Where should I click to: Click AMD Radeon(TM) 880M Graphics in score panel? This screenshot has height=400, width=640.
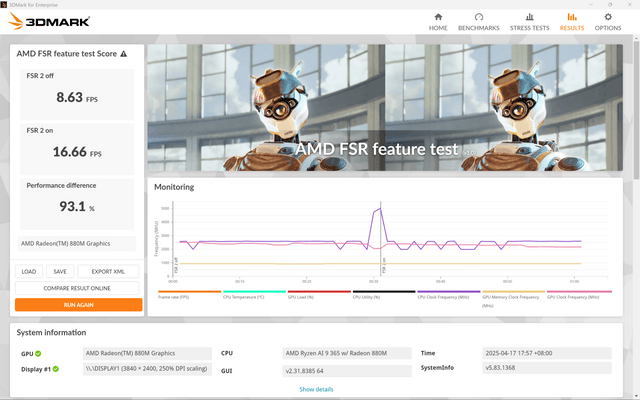pos(77,244)
